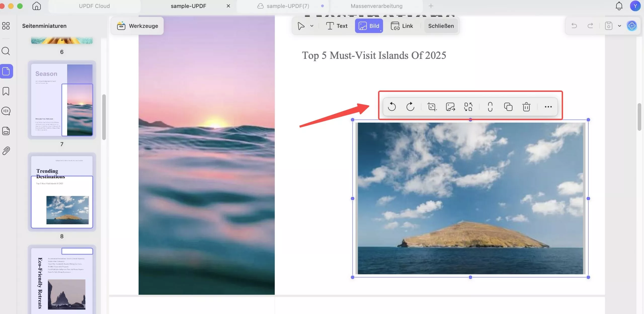
Task: Open the attachments paperclip panel
Action: point(6,151)
